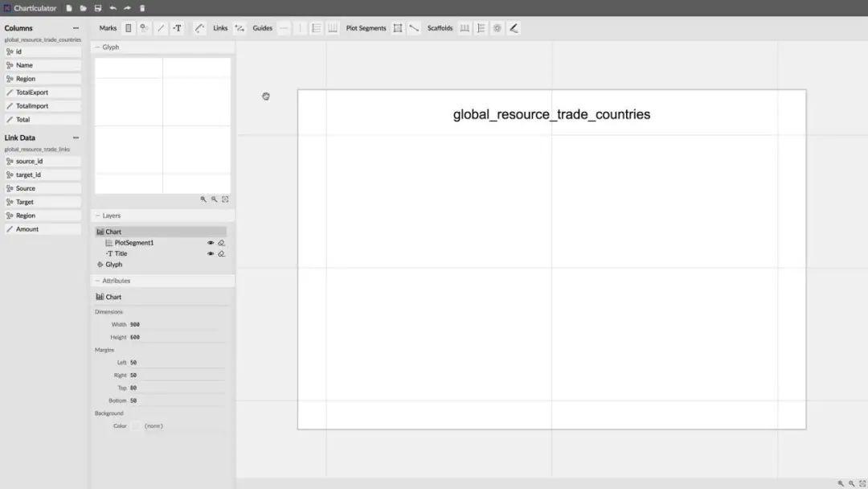Select Chart in the Layers tree
This screenshot has height=489, width=868.
click(x=161, y=232)
